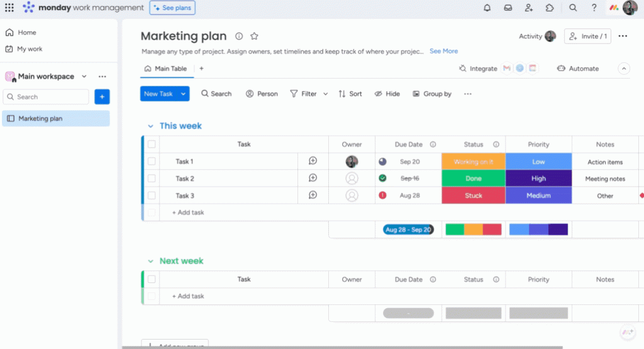This screenshot has height=349, width=644.
Task: Add new item with sidebar plus button
Action: tap(102, 97)
